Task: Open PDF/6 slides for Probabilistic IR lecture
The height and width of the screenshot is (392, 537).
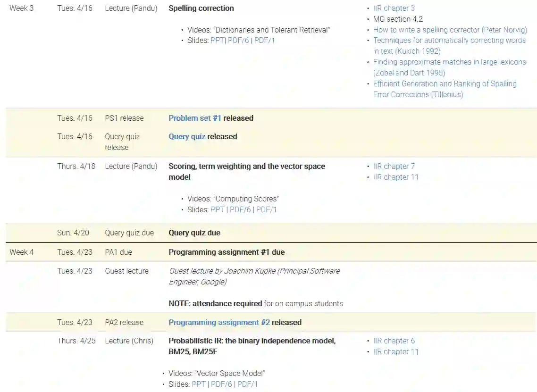Action: pos(221,384)
